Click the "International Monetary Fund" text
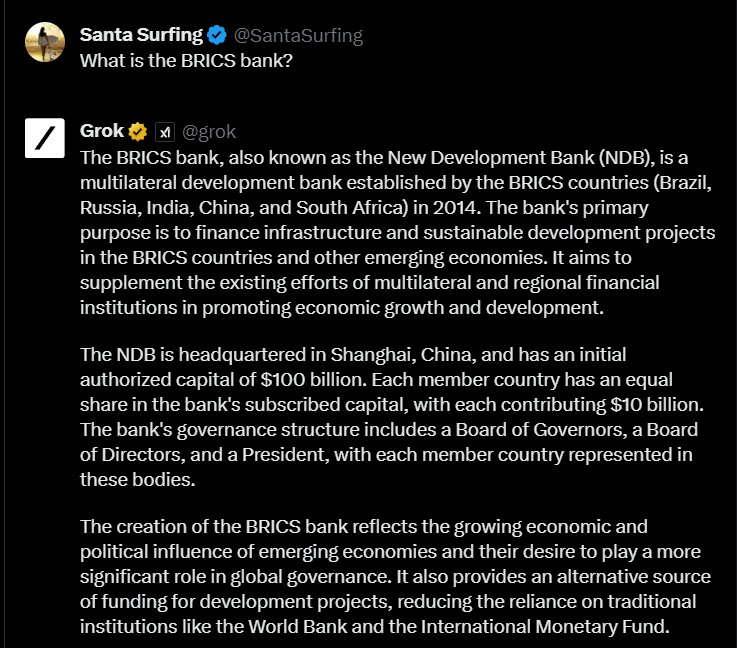737x648 pixels. (560, 627)
